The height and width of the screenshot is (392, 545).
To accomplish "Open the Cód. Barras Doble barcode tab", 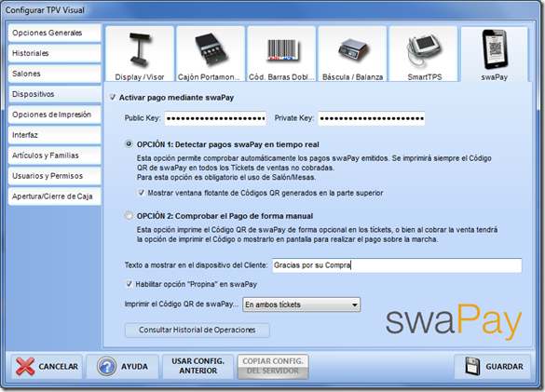I will click(x=281, y=54).
